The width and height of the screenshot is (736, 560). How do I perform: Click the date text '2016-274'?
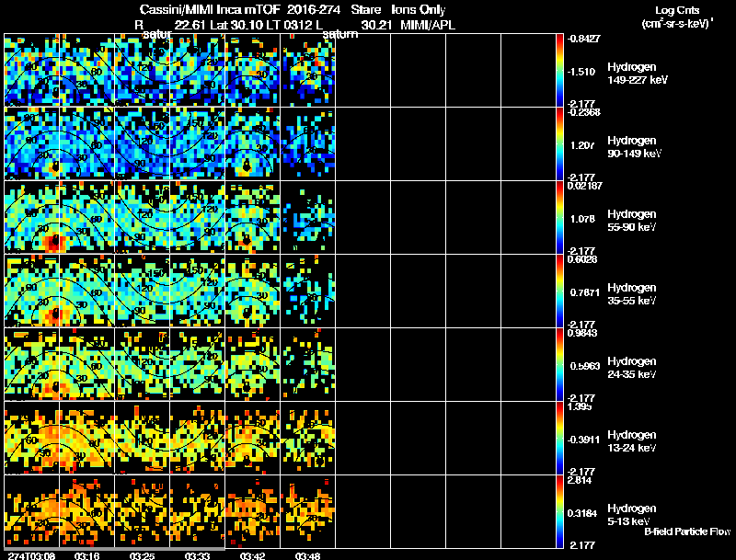click(x=314, y=10)
